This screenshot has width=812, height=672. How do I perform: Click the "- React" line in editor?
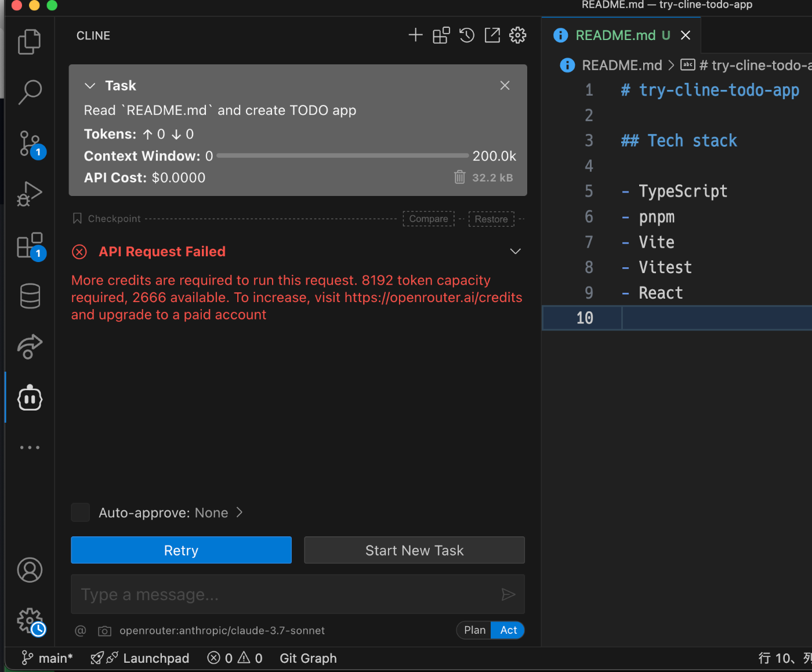[x=652, y=293]
